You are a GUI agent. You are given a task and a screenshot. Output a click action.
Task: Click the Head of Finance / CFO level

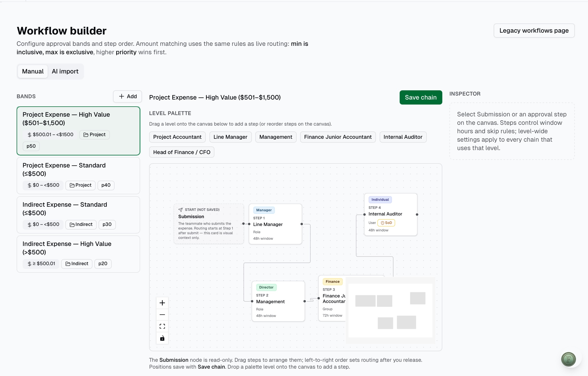pos(182,152)
